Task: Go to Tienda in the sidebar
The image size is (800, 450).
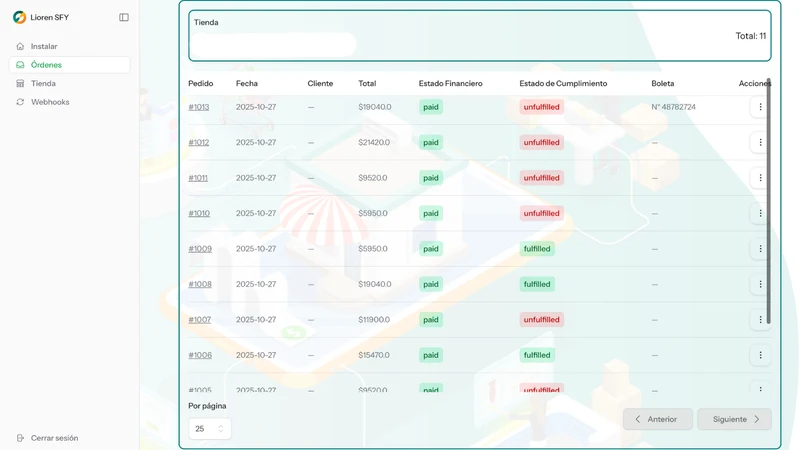Action: [x=69, y=84]
